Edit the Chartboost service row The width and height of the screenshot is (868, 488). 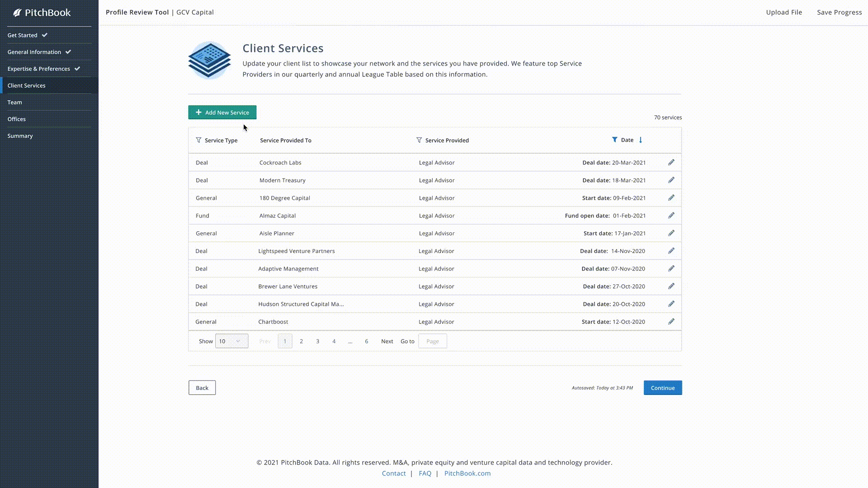click(671, 321)
